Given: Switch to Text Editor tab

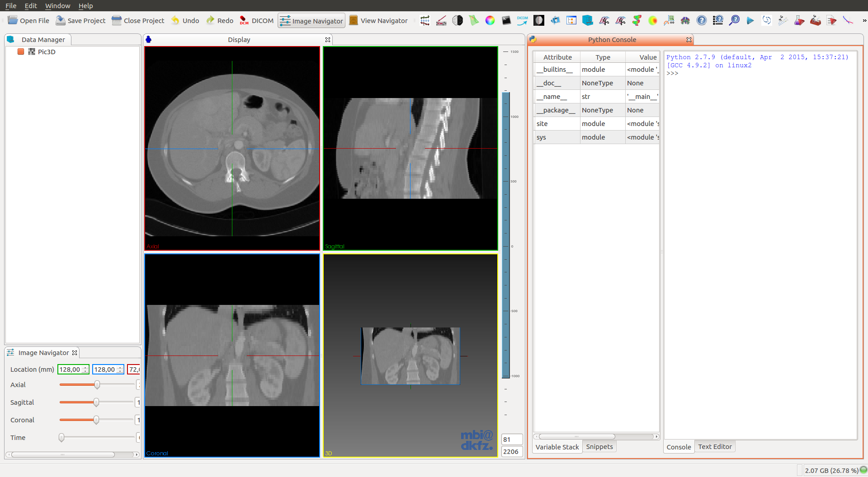Looking at the screenshot, I should (x=715, y=446).
